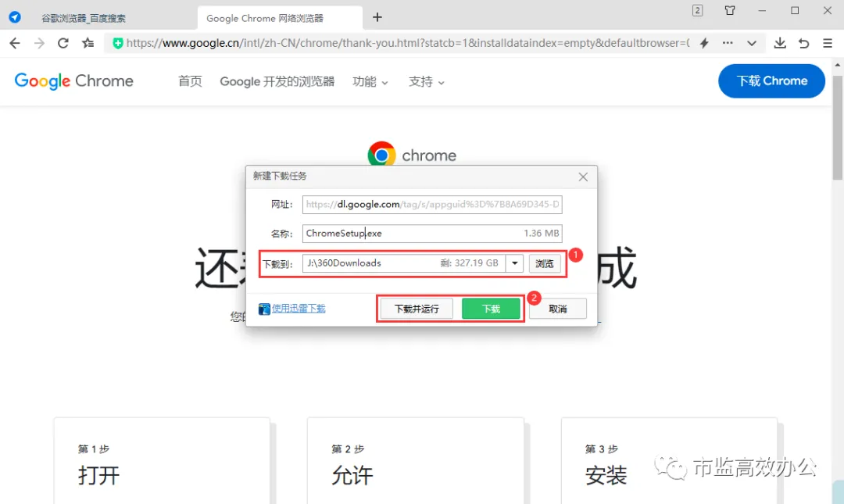Click the green 下载 button
844x504 pixels.
tap(491, 309)
